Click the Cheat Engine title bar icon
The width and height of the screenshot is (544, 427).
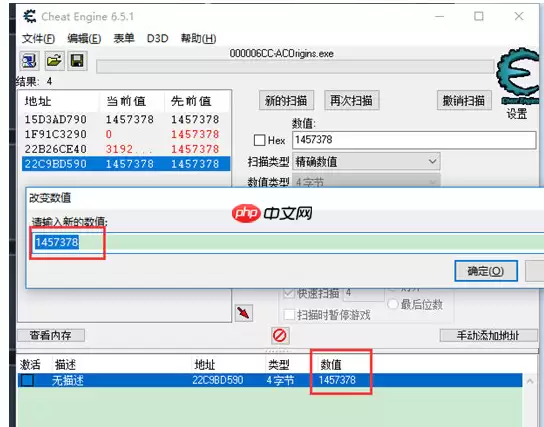pyautogui.click(x=29, y=16)
